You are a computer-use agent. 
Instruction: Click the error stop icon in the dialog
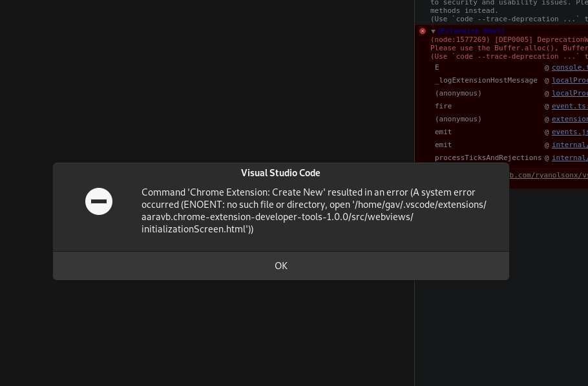99,201
